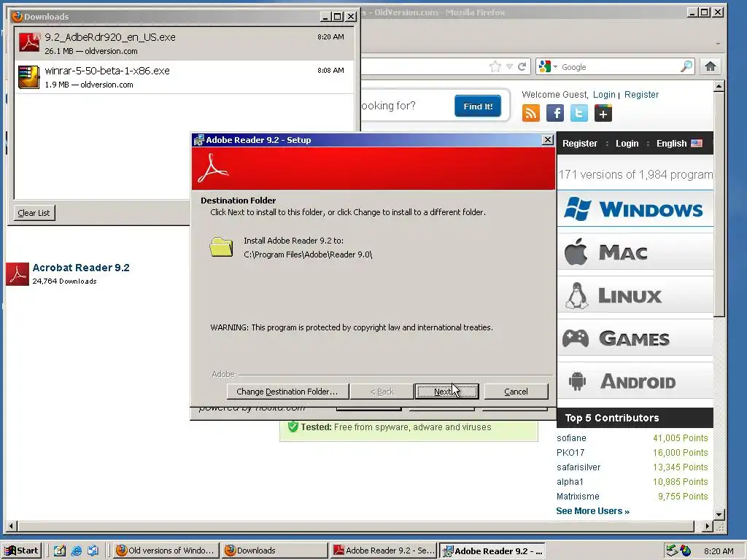Open the Windows category
The width and height of the screenshot is (747, 560).
point(635,209)
